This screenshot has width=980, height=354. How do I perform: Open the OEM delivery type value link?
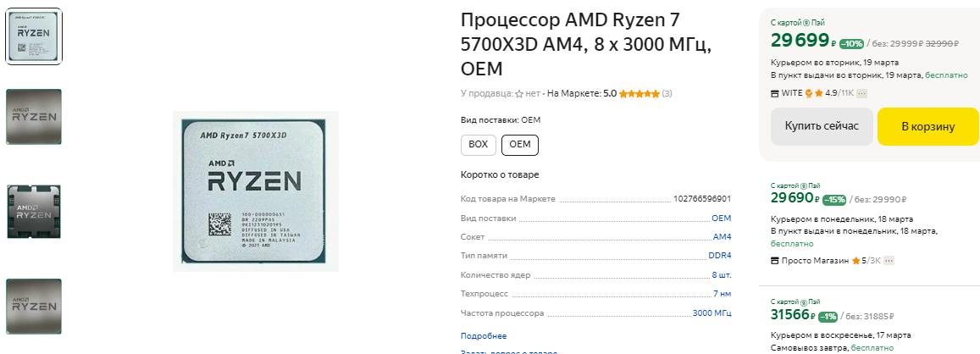721,218
